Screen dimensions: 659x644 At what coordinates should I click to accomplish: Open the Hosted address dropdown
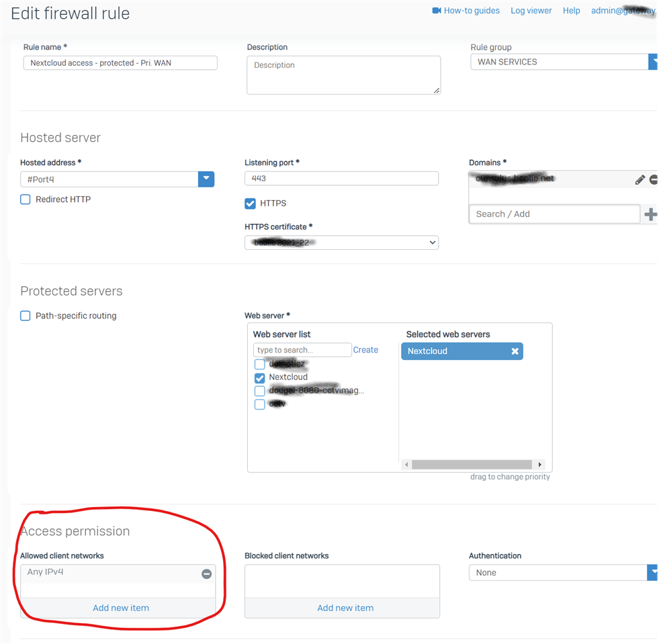pos(206,179)
